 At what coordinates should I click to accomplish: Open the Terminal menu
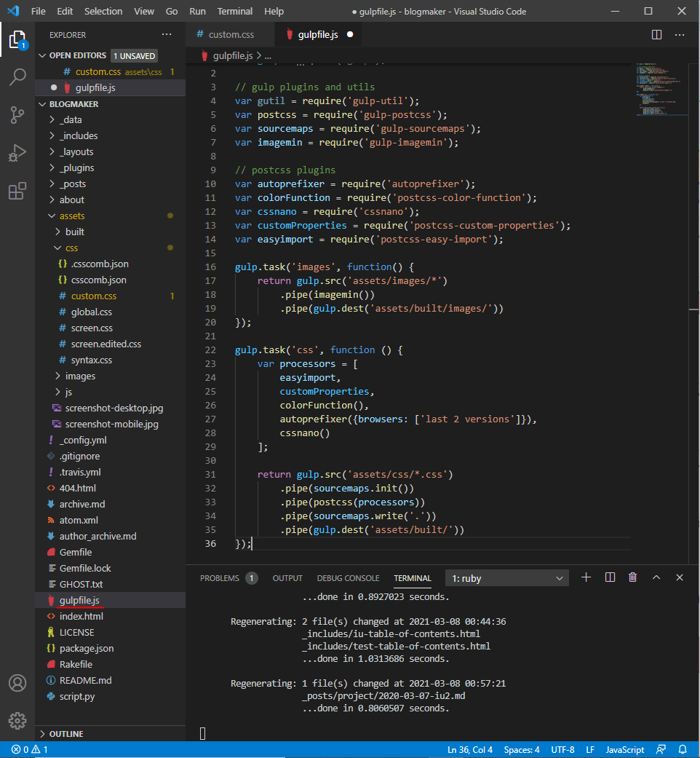click(235, 11)
